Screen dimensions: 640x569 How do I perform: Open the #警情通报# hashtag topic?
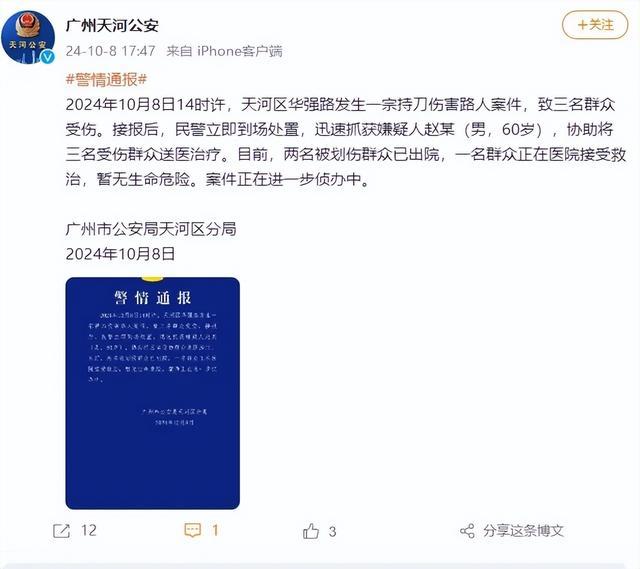[106, 80]
